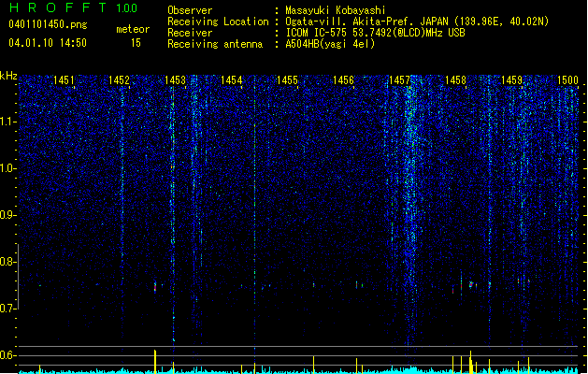Click the 1454 time axis marker
This screenshot has width=588, height=374.
pyautogui.click(x=232, y=79)
